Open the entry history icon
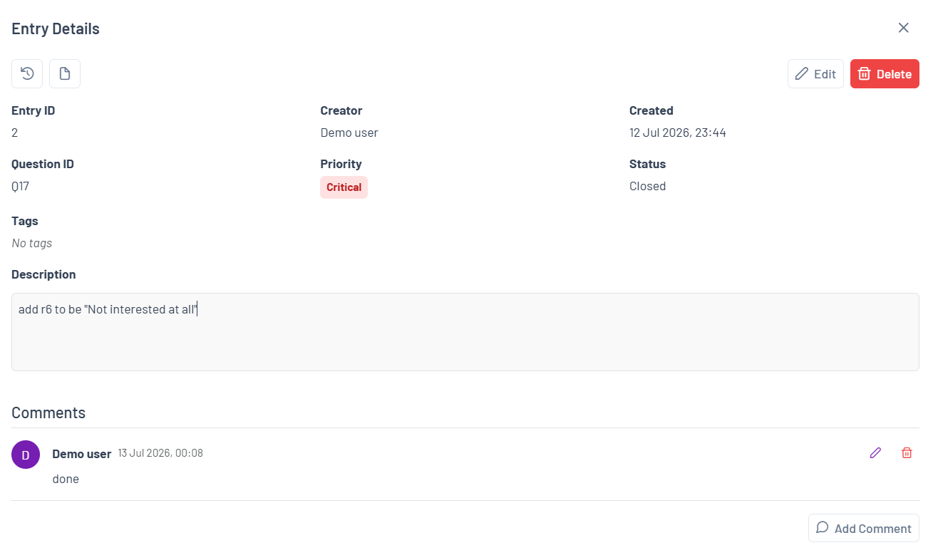This screenshot has width=933, height=560. pos(27,73)
